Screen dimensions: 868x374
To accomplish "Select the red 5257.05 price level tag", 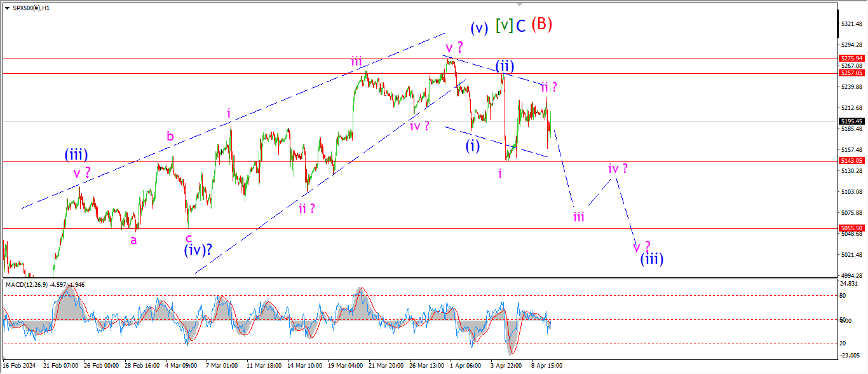I will click(x=851, y=73).
